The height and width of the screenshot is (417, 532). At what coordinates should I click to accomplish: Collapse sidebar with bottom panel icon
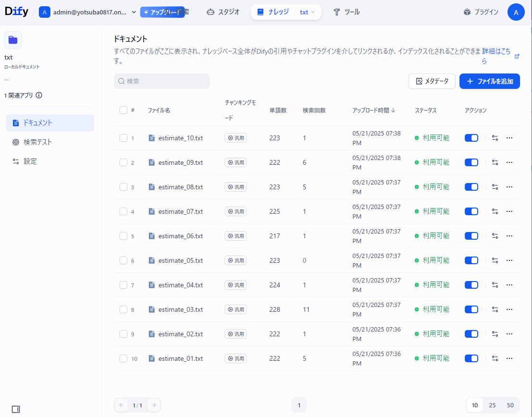click(16, 409)
